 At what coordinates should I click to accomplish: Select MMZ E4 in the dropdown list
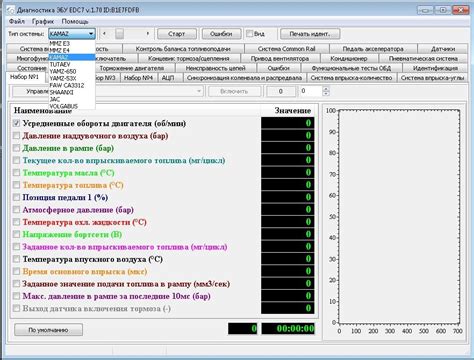pos(72,50)
